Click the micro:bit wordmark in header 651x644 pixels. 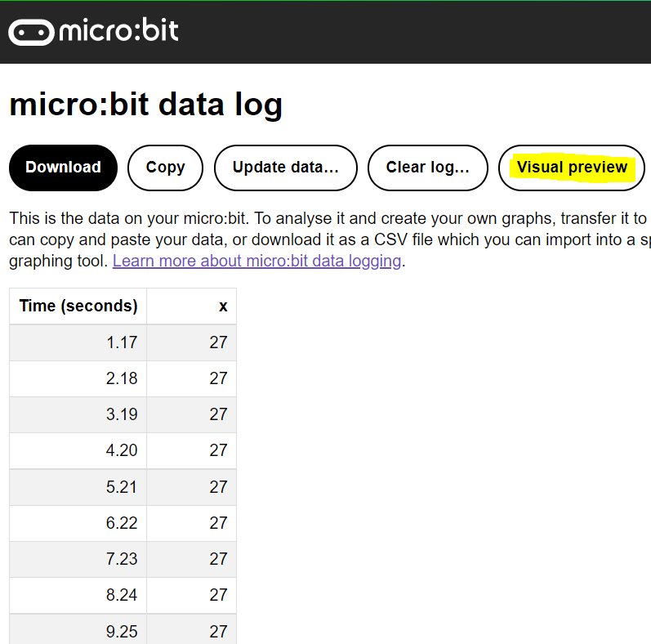click(x=118, y=30)
